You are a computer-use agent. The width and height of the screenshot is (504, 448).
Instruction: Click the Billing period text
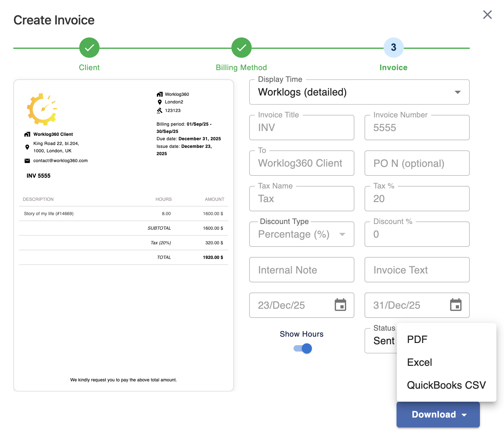pos(184,128)
